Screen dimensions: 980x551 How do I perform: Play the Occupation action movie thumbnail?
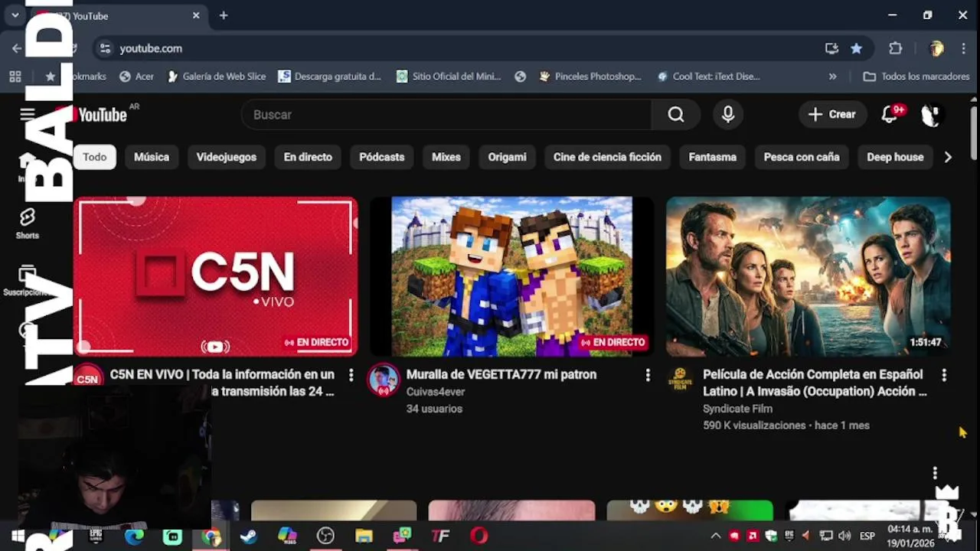[x=808, y=276]
